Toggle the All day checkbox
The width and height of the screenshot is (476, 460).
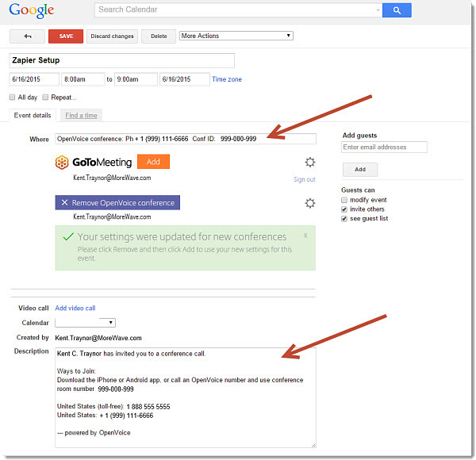(x=13, y=97)
